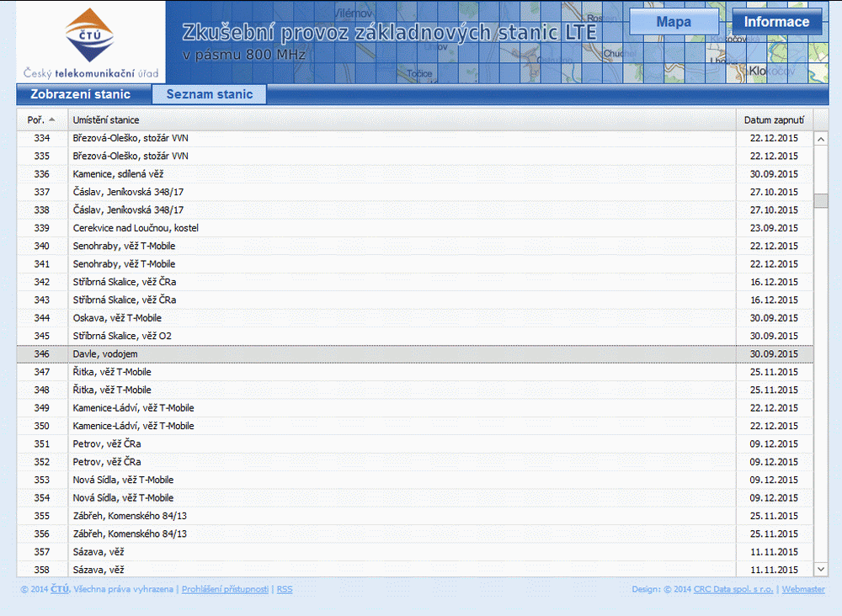Open the ČTÚ footer link
842x616 pixels.
tap(60, 589)
